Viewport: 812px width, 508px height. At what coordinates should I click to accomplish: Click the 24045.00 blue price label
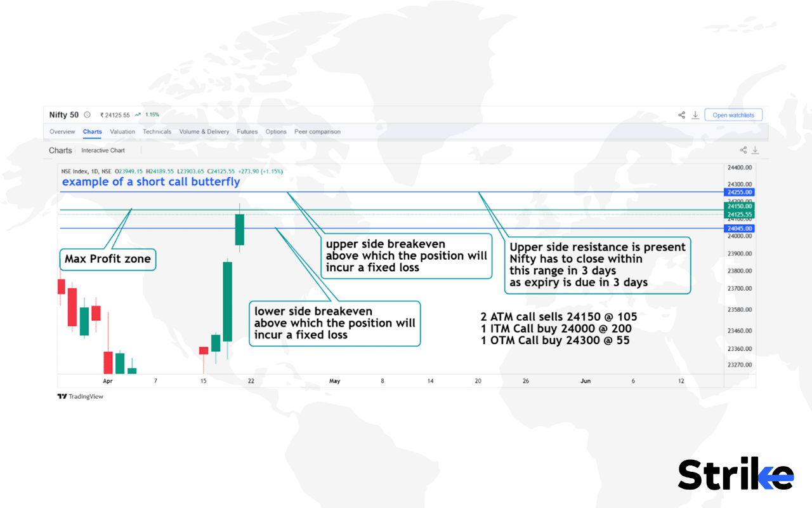pyautogui.click(x=739, y=229)
